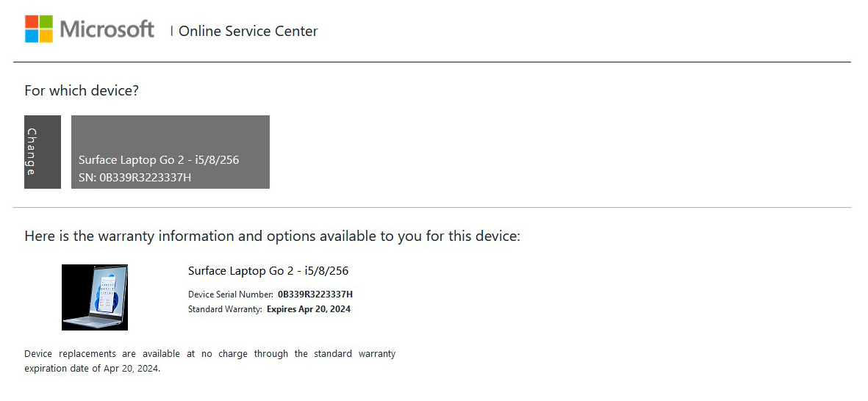Click the Device Serial Number label
Image resolution: width=868 pixels, height=401 pixels.
[231, 295]
